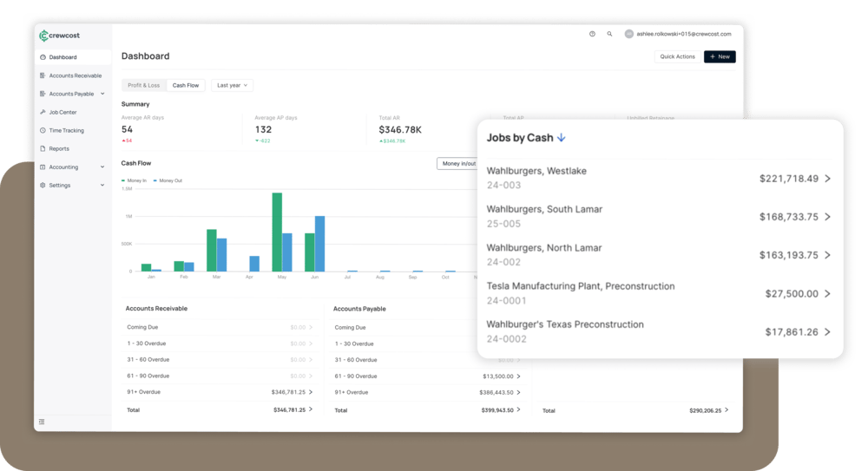The width and height of the screenshot is (868, 471).
Task: Open Time Tracking in sidebar
Action: click(73, 130)
